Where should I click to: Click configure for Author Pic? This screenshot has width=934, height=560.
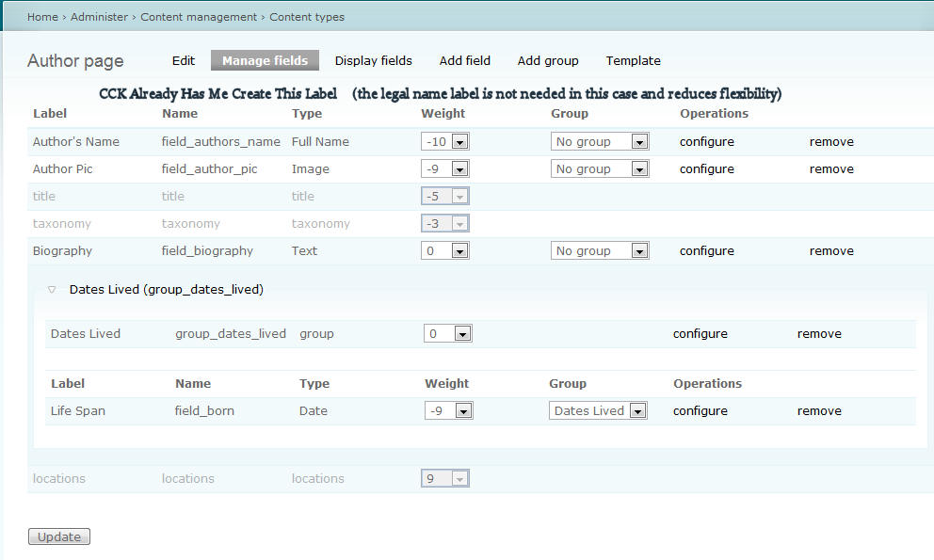(x=706, y=169)
